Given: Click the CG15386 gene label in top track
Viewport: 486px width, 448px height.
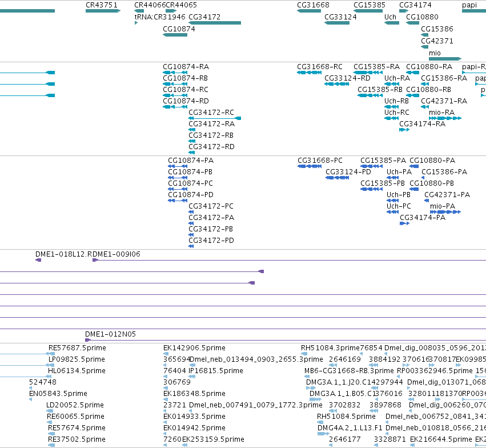Looking at the screenshot, I should 437,29.
